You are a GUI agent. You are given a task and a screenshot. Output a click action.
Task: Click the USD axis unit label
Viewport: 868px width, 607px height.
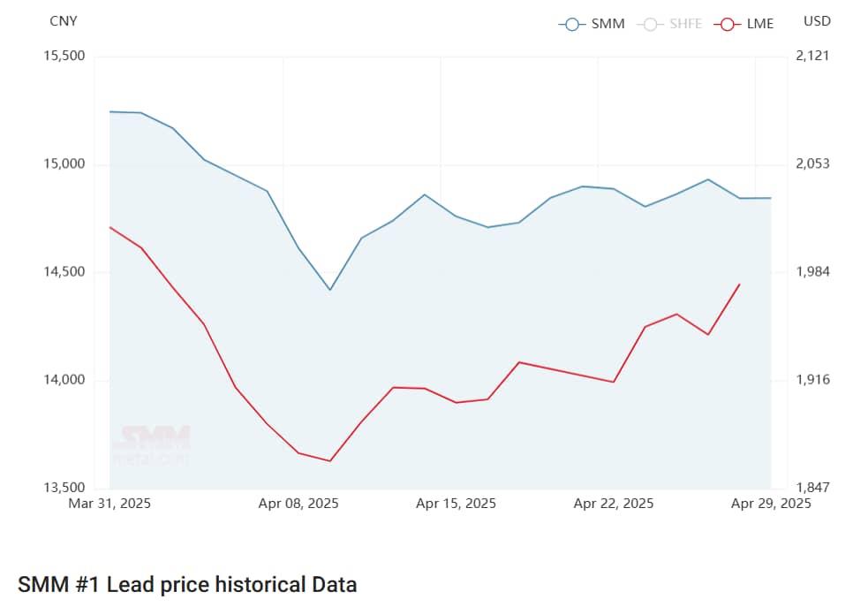[x=817, y=21]
